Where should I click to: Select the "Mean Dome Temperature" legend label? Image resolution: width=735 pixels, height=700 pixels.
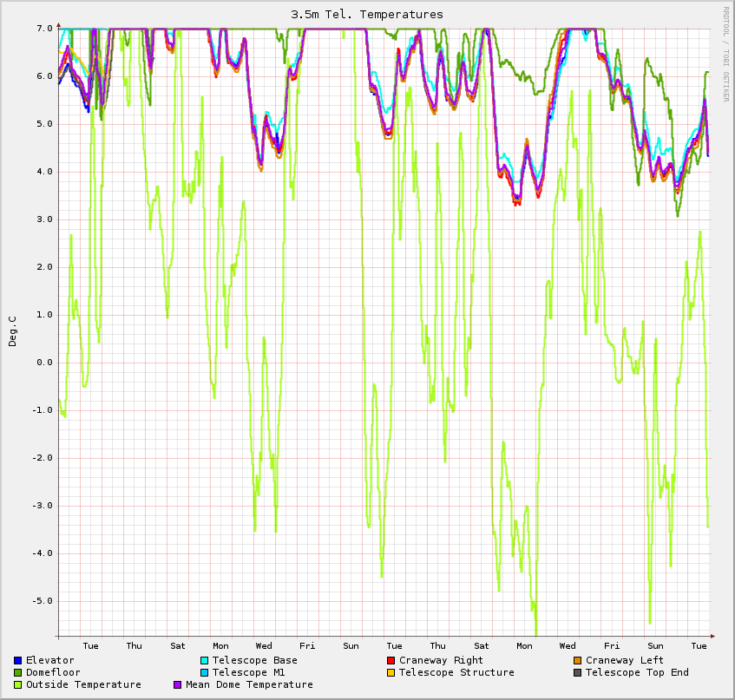pyautogui.click(x=249, y=685)
